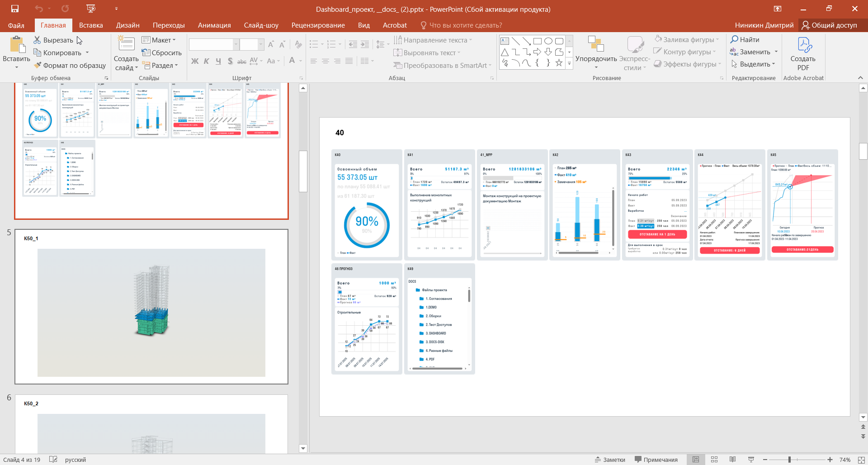Screen dimensions: 868x465
Task: Expand the Layout (Макет) dropdown
Action: click(159, 40)
